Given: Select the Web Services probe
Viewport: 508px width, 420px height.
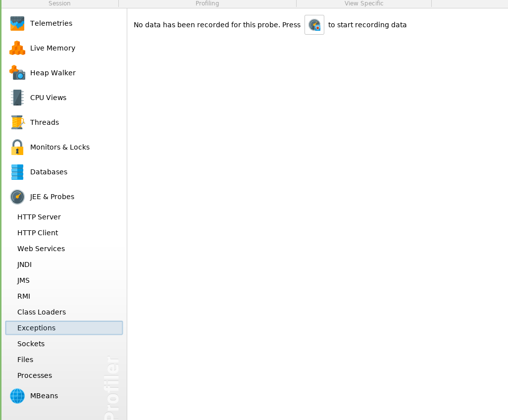Looking at the screenshot, I should tap(41, 249).
